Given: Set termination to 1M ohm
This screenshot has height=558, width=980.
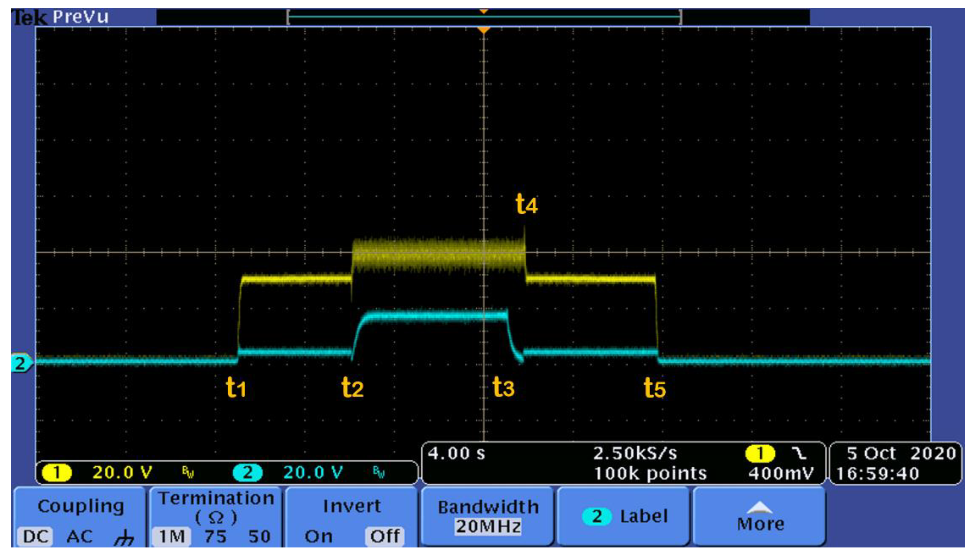Looking at the screenshot, I should coord(171,536).
